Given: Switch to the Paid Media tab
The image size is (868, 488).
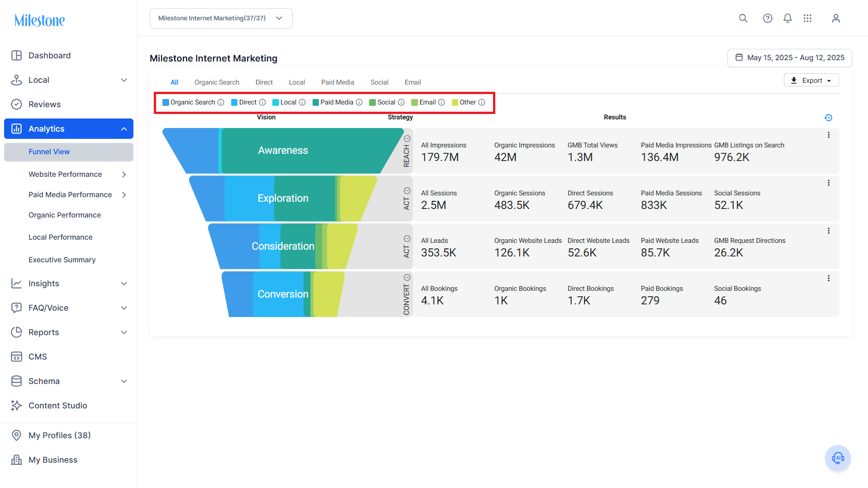Looking at the screenshot, I should 337,82.
